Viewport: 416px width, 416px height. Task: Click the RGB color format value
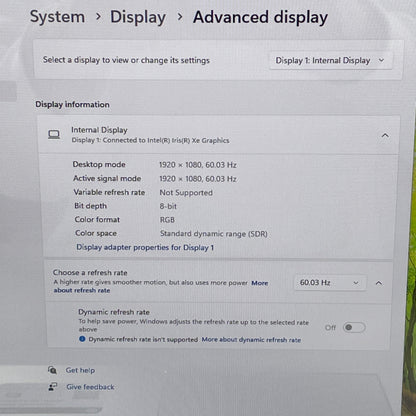coord(167,220)
